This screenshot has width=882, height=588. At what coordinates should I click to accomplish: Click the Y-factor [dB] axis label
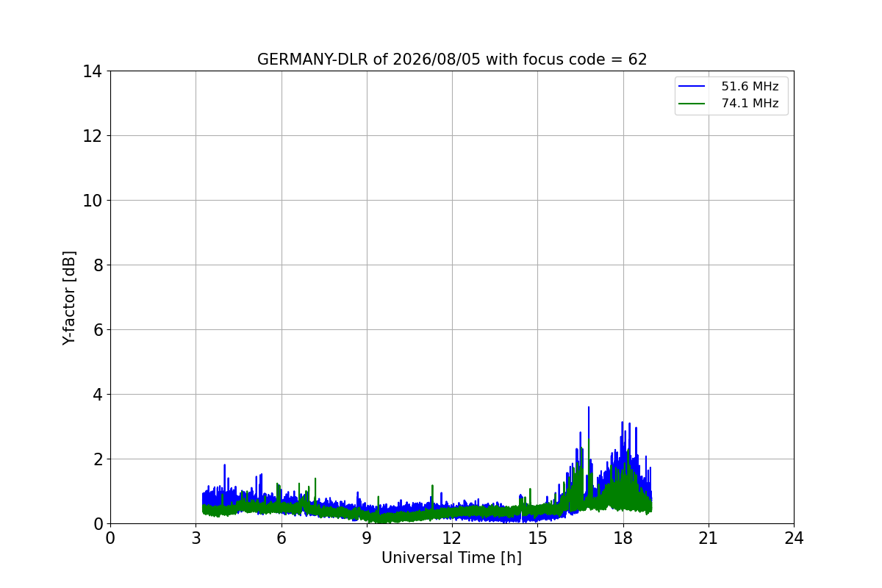(x=69, y=298)
